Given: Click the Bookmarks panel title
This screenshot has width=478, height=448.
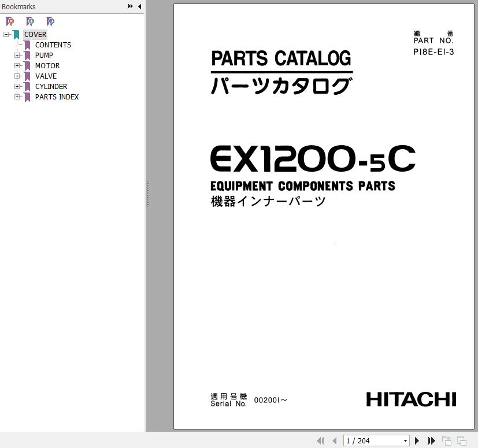Looking at the screenshot, I should (18, 6).
